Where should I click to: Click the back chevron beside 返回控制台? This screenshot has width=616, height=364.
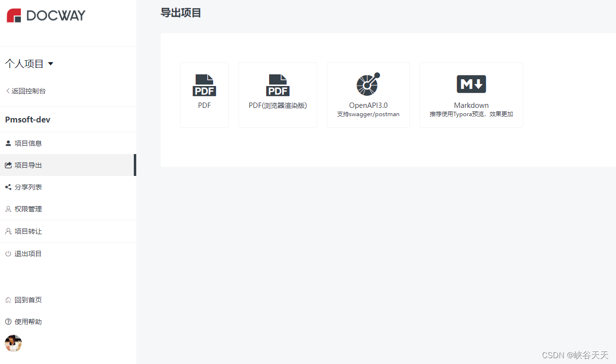(7, 90)
